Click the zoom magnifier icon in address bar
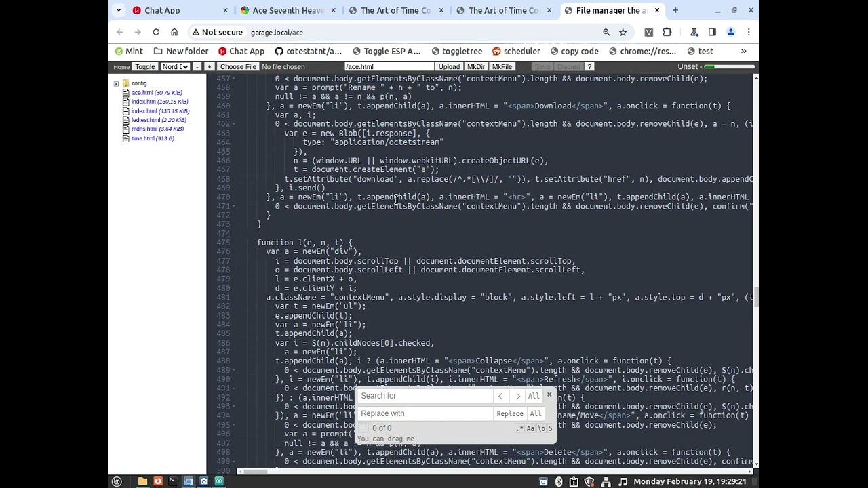Viewport: 868px width, 488px height. tap(606, 32)
